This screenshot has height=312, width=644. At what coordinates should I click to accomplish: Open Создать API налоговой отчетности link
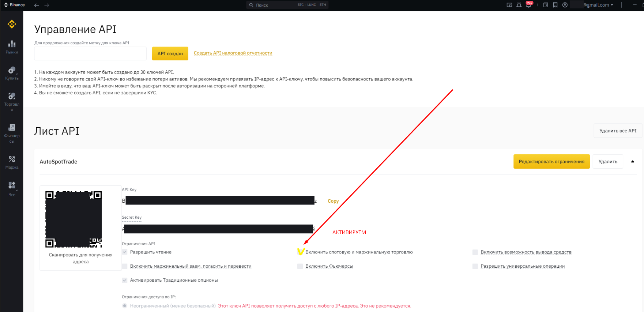tap(233, 53)
